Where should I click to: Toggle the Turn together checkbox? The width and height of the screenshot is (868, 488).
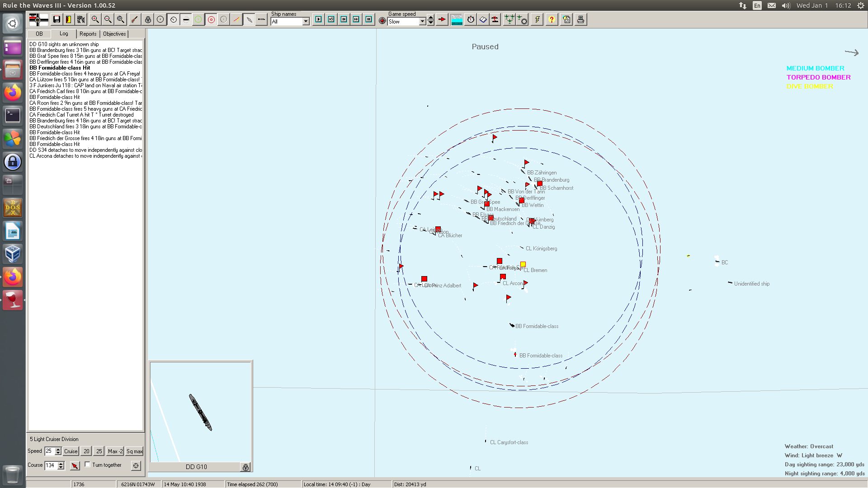[88, 465]
